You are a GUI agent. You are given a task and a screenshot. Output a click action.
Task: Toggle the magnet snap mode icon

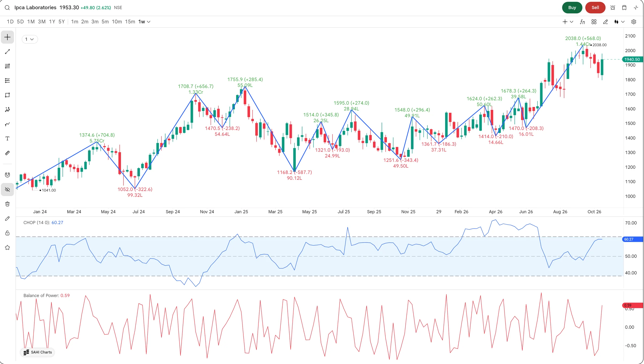pyautogui.click(x=8, y=175)
